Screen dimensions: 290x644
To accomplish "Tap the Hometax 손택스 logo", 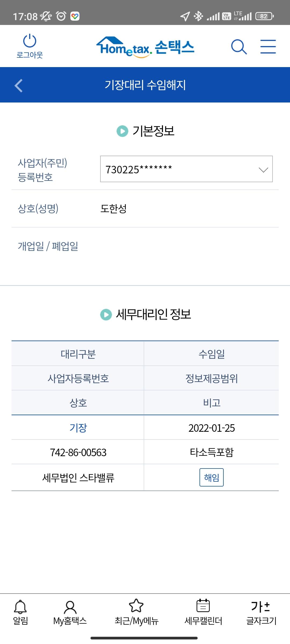I will 145,47.
